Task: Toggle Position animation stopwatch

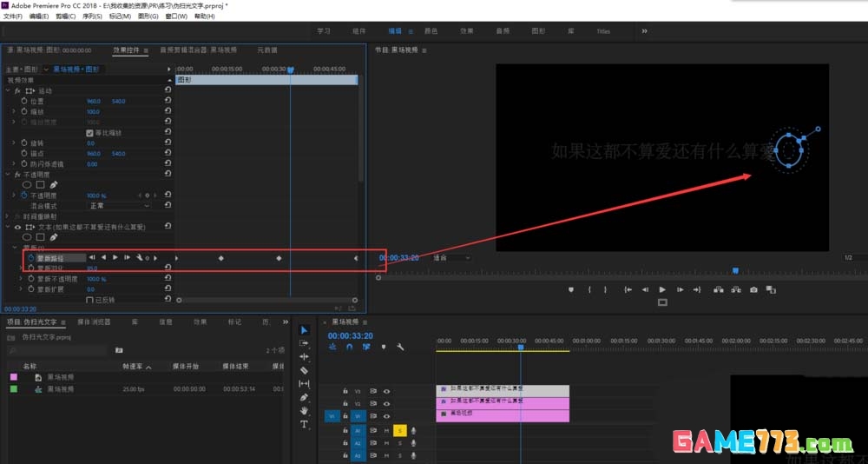Action: point(24,101)
